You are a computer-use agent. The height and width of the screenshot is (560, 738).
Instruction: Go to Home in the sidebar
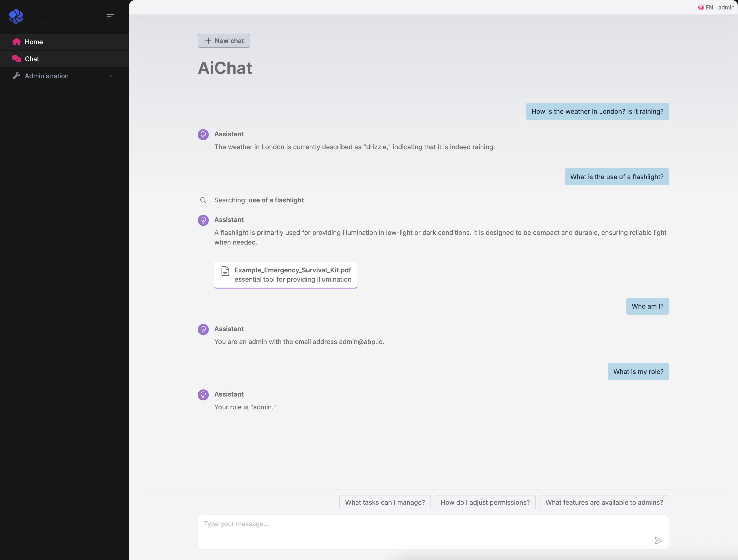[34, 42]
